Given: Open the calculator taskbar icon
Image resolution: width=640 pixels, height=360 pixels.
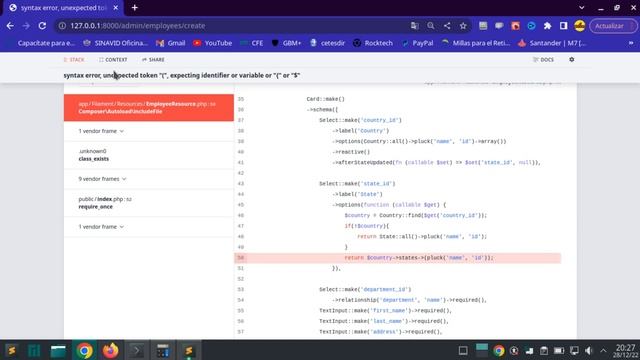Looking at the screenshot, I should pos(163,350).
